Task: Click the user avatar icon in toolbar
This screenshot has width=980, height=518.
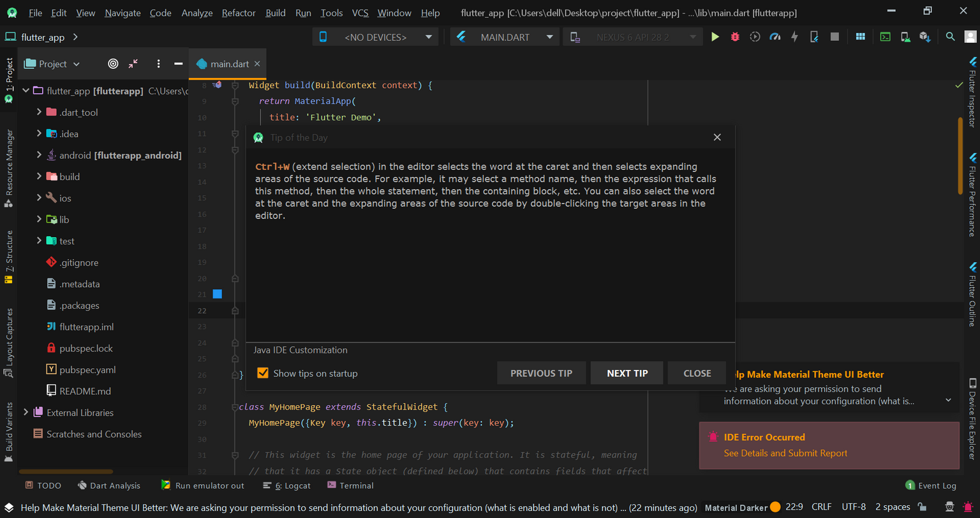Action: pyautogui.click(x=970, y=37)
